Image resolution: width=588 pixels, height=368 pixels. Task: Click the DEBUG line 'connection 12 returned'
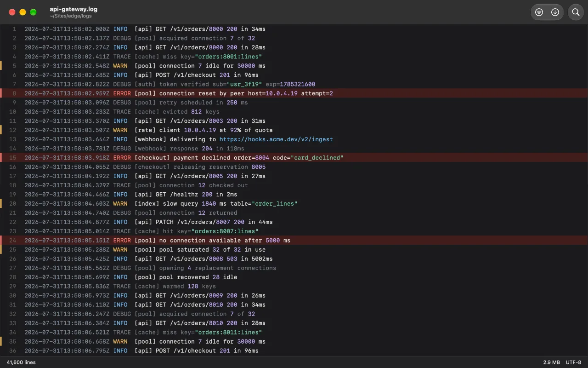(294, 213)
